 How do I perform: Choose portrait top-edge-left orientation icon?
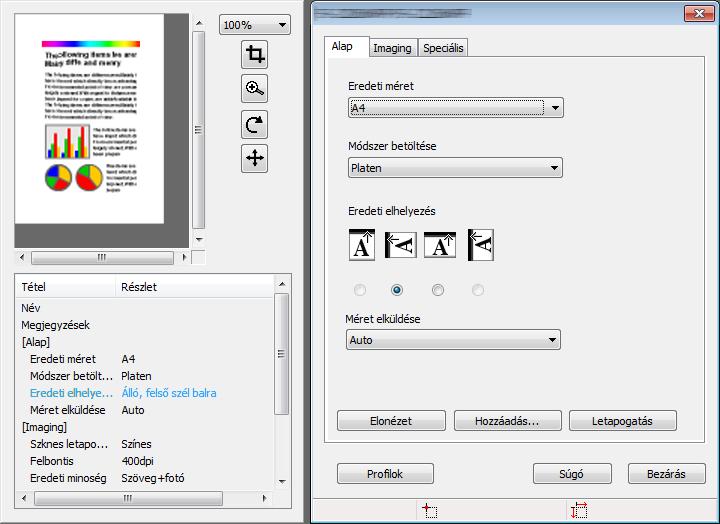(x=400, y=245)
